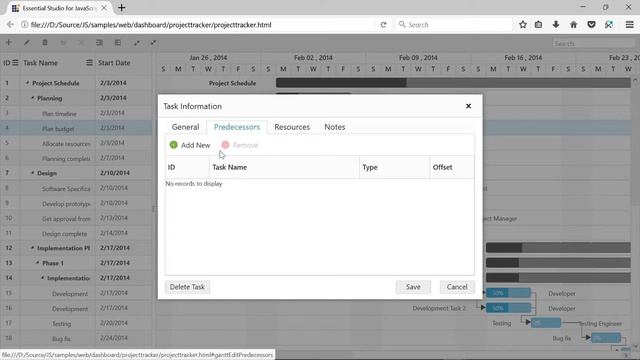Screen dimensions: 640x360
Task: Close the Task Information dialog
Action: pos(468,106)
